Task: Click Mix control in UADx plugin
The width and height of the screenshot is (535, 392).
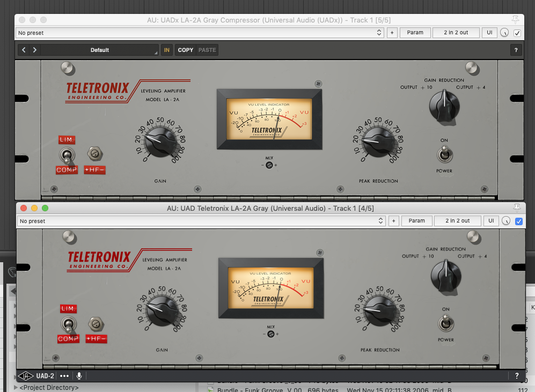Action: tap(269, 165)
